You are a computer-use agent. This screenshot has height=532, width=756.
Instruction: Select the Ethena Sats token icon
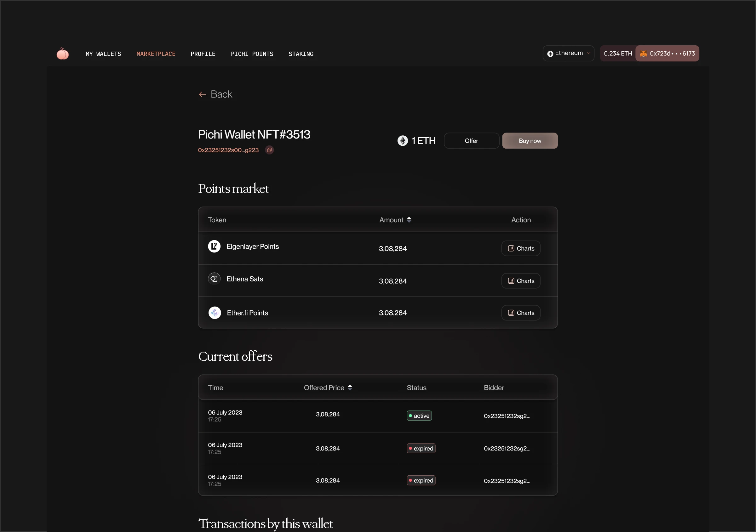(x=214, y=278)
